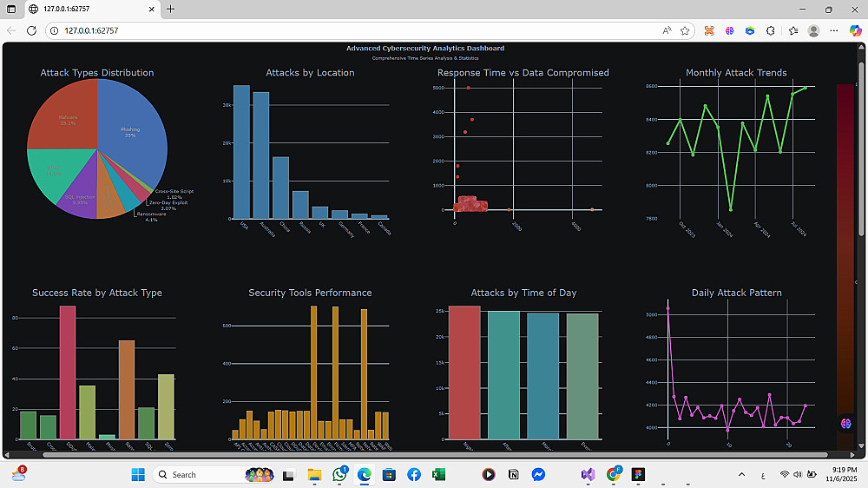Open the weather widget on taskbar
Screen dimensions: 868x488
point(19,474)
